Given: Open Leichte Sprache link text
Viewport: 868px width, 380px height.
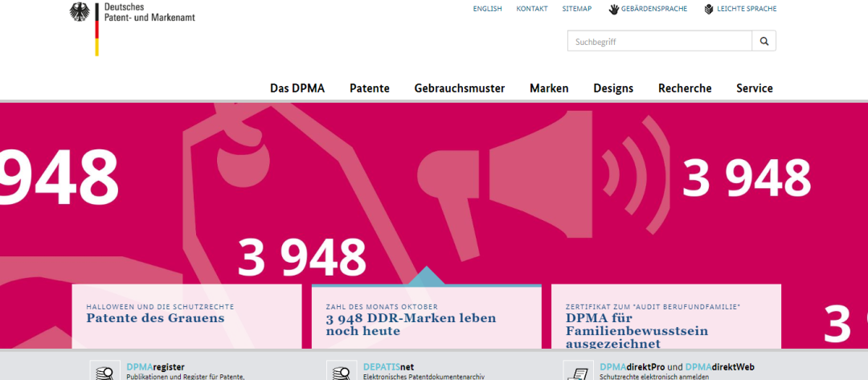Looking at the screenshot, I should (x=747, y=9).
